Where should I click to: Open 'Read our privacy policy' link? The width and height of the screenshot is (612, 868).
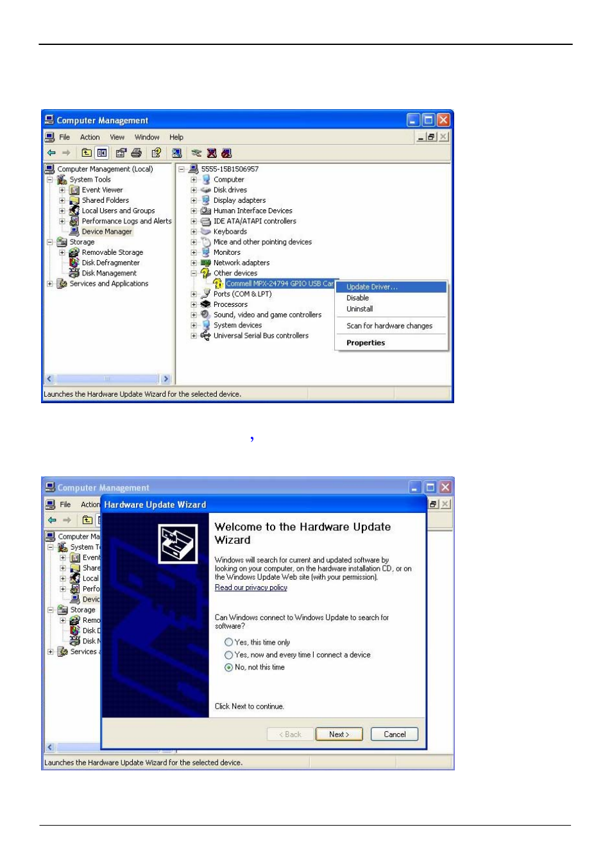pyautogui.click(x=251, y=587)
